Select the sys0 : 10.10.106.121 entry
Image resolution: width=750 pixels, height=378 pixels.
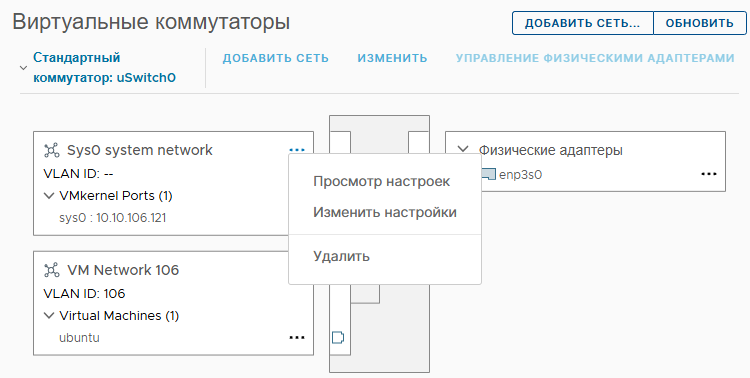click(113, 218)
